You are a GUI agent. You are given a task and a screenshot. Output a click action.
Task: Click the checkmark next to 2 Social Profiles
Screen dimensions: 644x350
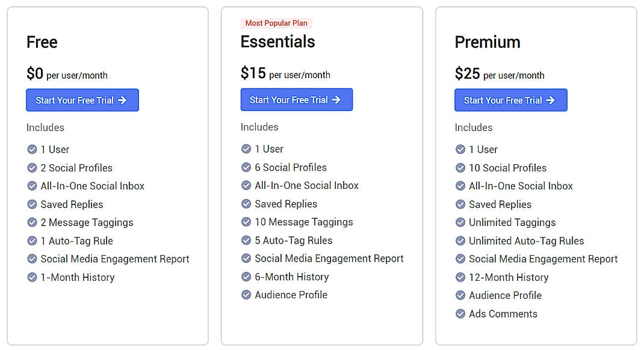(33, 168)
